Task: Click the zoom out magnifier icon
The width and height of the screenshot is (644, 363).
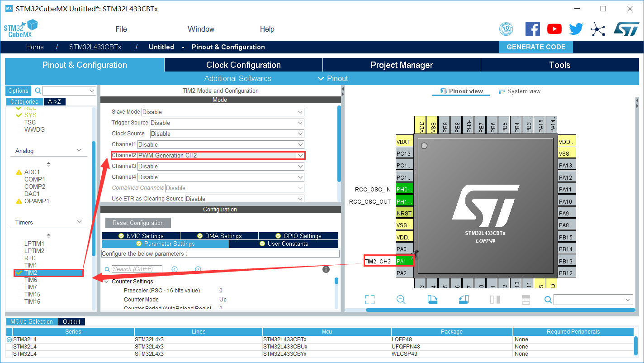Action: pyautogui.click(x=401, y=299)
